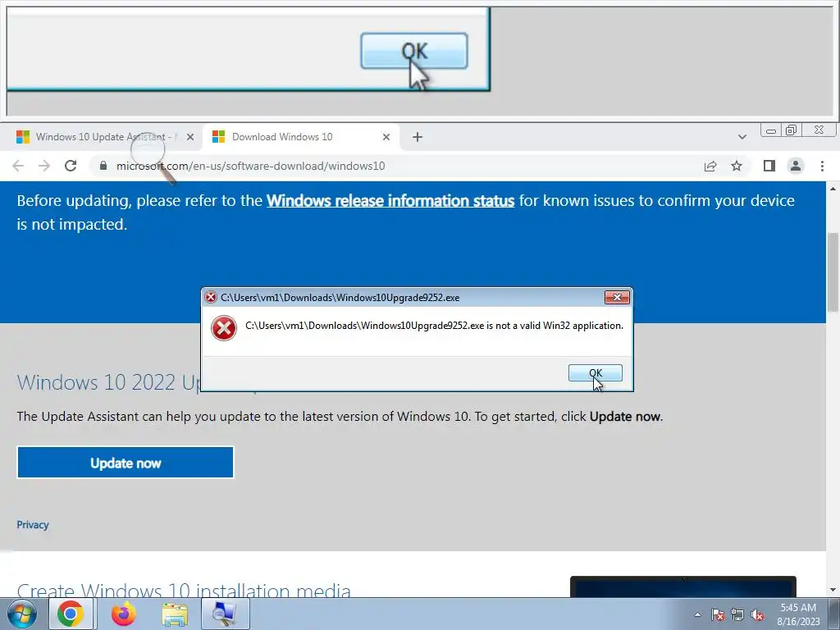840x630 pixels.
Task: Close the Download Windows 10 tab
Action: click(386, 137)
